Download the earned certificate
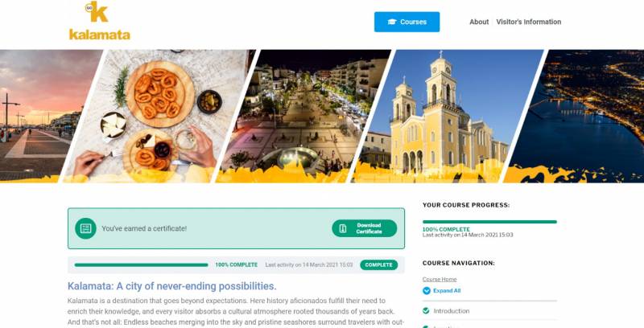The height and width of the screenshot is (328, 644). (x=365, y=228)
